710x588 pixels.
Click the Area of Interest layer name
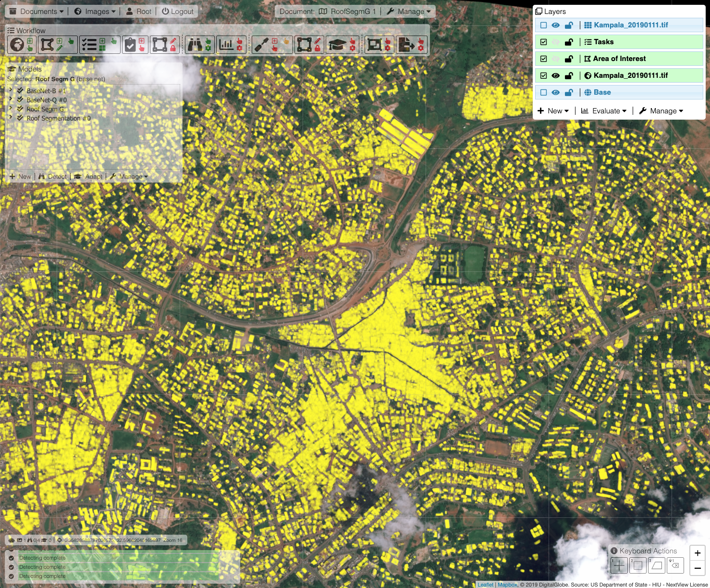pos(619,59)
